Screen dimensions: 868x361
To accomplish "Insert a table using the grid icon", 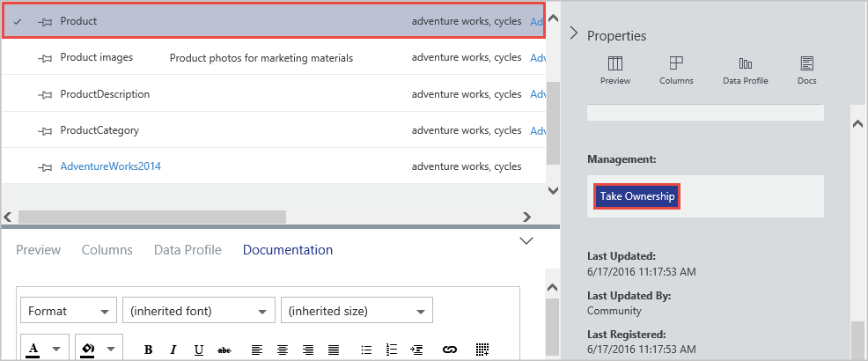I will pyautogui.click(x=482, y=350).
